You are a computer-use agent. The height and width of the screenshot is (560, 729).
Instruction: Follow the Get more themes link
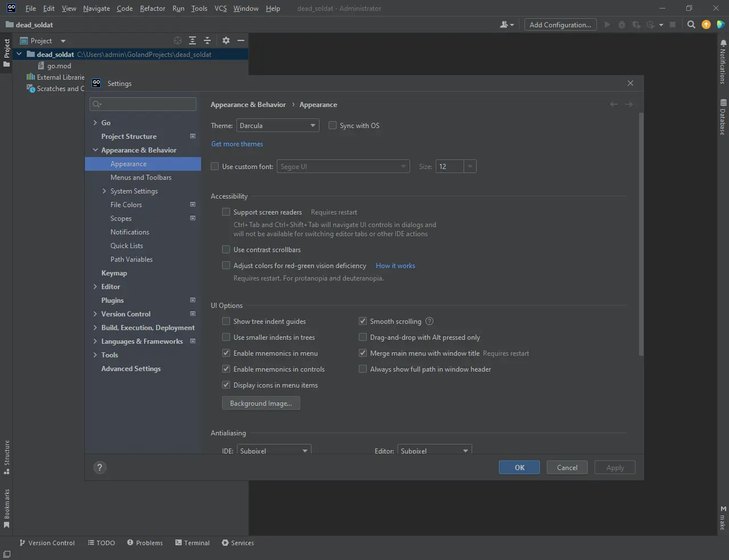pos(237,144)
